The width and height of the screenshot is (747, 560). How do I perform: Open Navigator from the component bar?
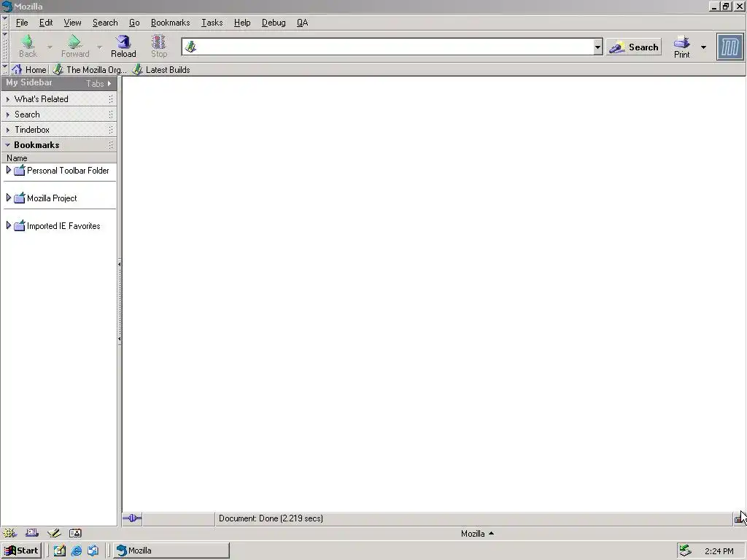tap(9, 533)
